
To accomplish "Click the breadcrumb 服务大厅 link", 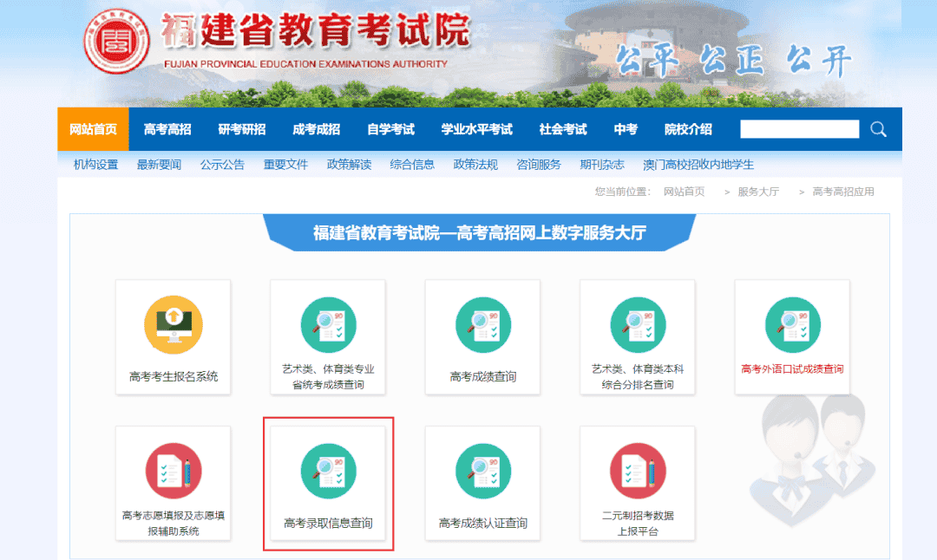I will (x=758, y=192).
